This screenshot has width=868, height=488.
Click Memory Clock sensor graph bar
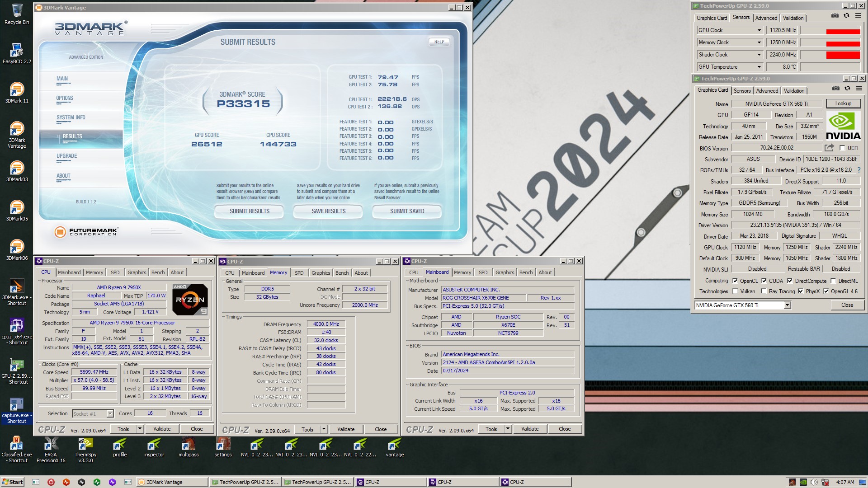(830, 43)
